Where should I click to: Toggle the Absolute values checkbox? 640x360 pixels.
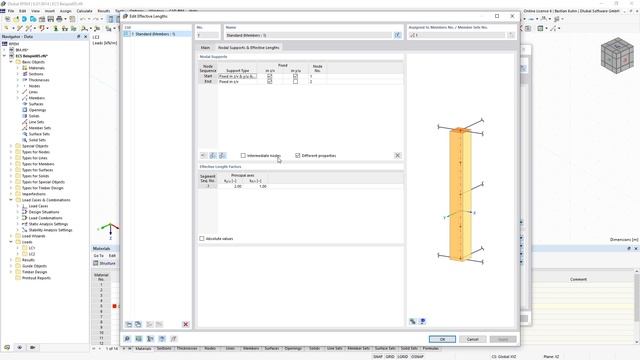[x=202, y=238]
